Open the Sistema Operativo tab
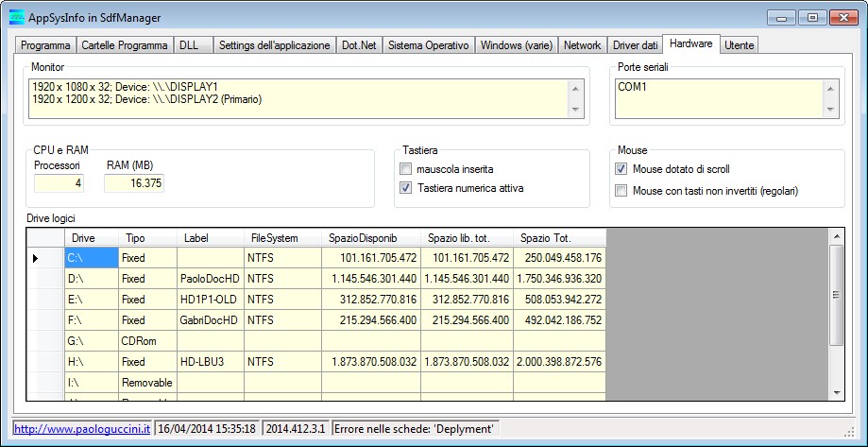868x447 pixels. coord(429,45)
